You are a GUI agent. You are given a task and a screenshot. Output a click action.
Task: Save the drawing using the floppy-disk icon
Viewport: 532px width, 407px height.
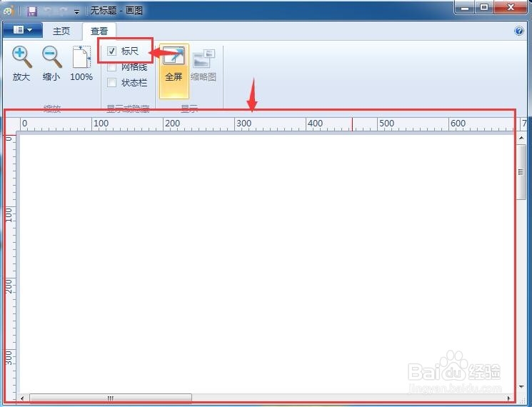[x=32, y=11]
